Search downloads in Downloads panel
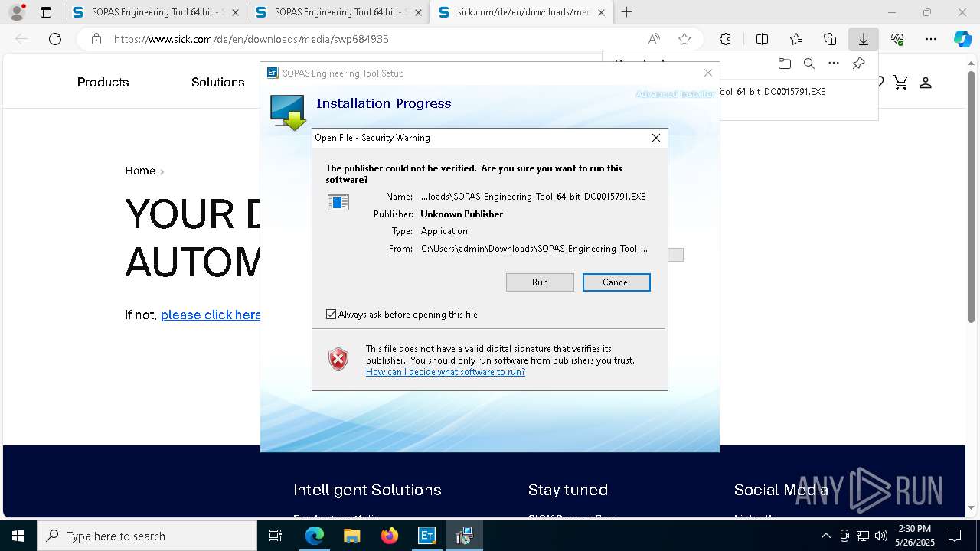The height and width of the screenshot is (551, 980). [x=808, y=64]
